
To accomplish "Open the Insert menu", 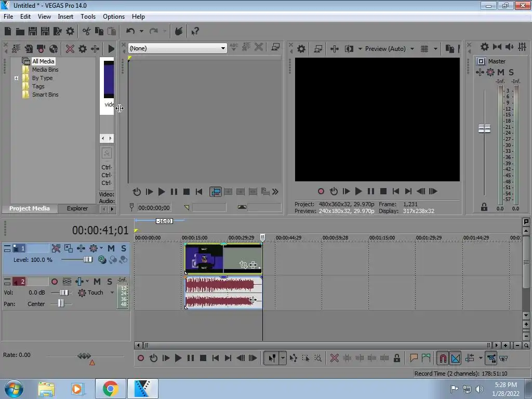I will click(x=65, y=16).
